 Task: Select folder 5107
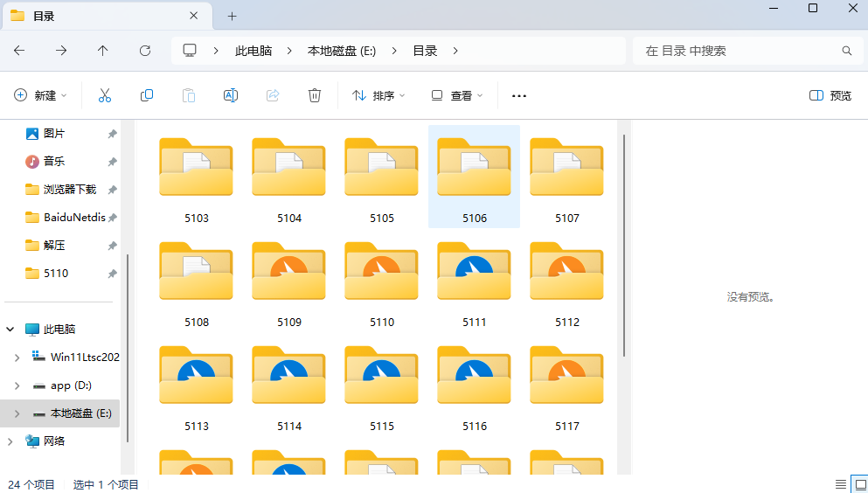[x=566, y=177]
